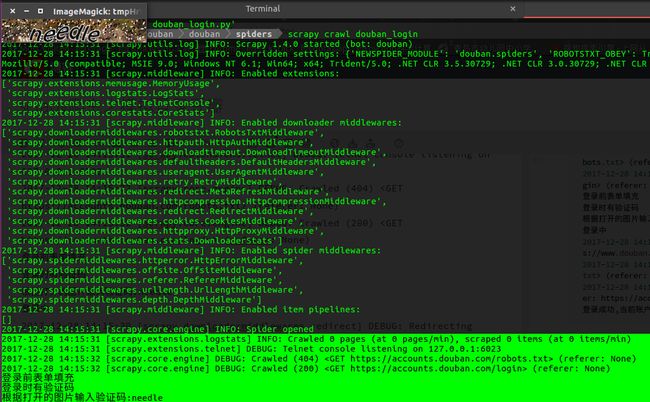Click the Telnet console listening line

(x=251, y=349)
